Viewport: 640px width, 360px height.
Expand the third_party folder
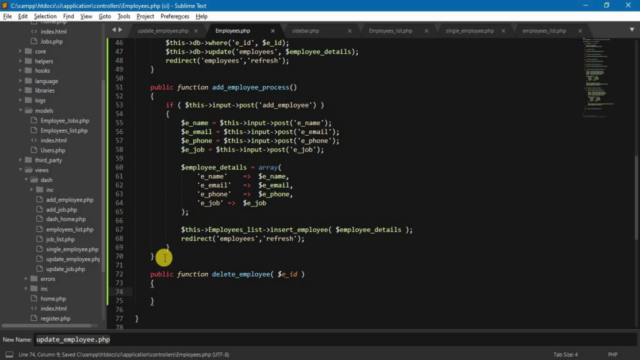(20, 160)
